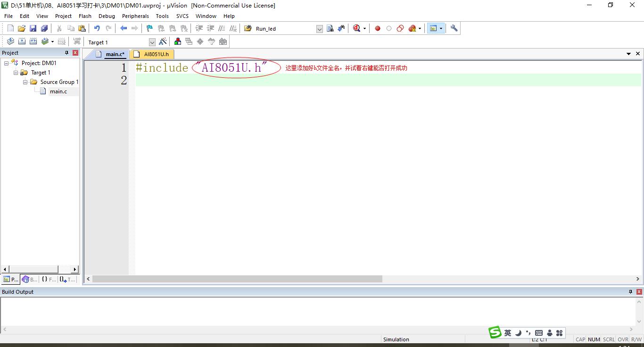Open the File menu
644x347 pixels.
pyautogui.click(x=8, y=16)
